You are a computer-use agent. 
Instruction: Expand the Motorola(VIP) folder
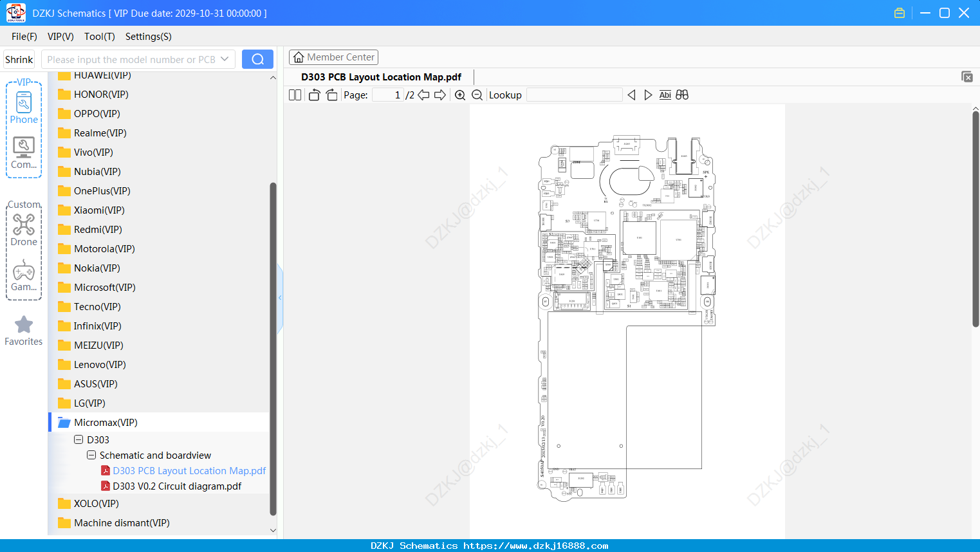click(x=97, y=249)
